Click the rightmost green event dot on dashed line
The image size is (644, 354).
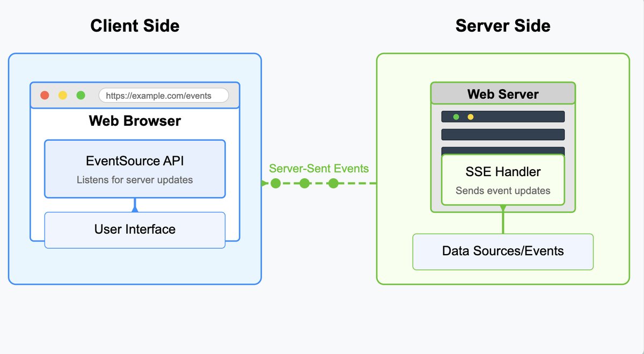(333, 183)
